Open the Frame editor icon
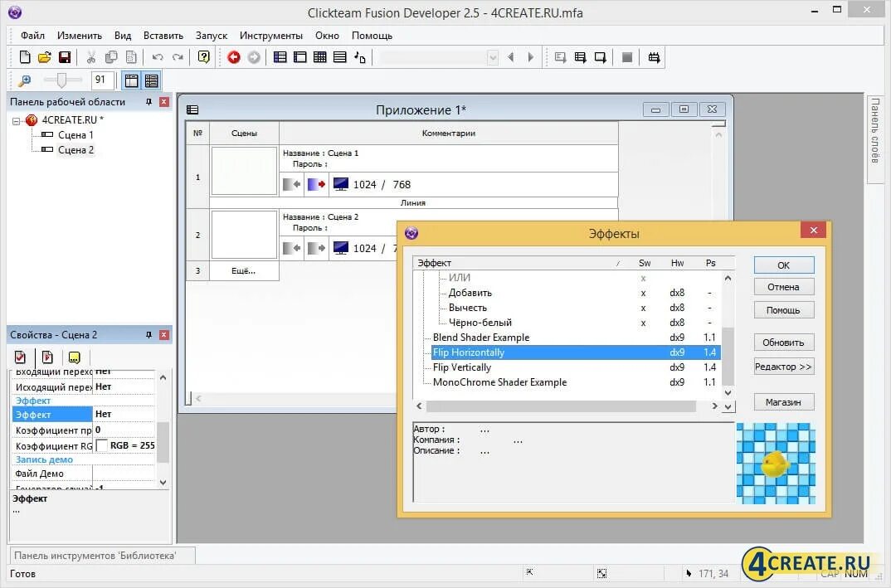Image resolution: width=891 pixels, height=588 pixels. 300,57
